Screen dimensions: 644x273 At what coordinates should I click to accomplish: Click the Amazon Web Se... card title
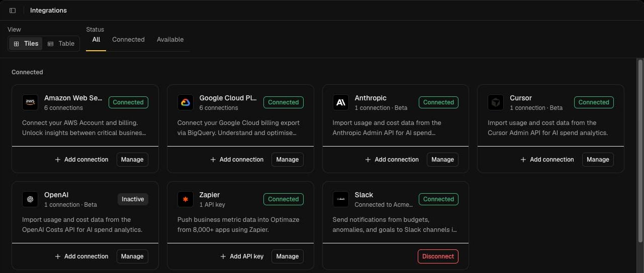[73, 98]
